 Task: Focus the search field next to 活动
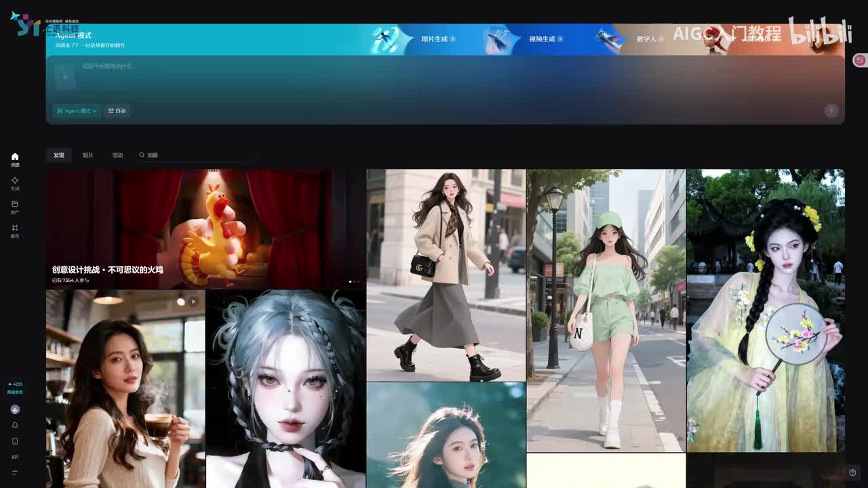point(195,155)
